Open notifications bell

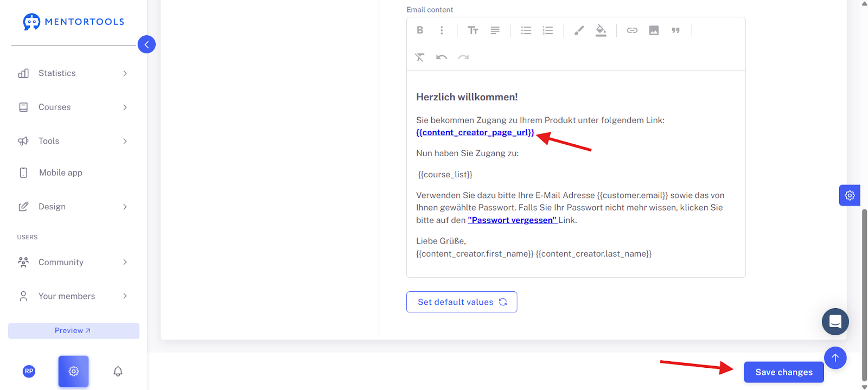click(118, 372)
